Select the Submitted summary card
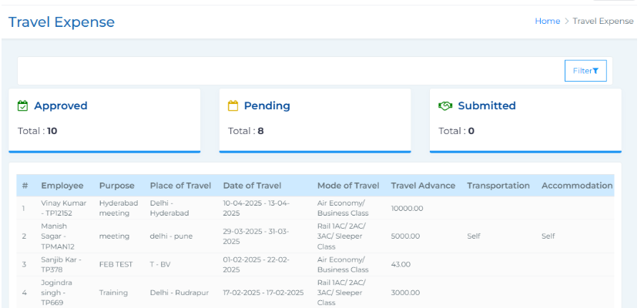Viewport: 644px width, 308px height. [525, 119]
